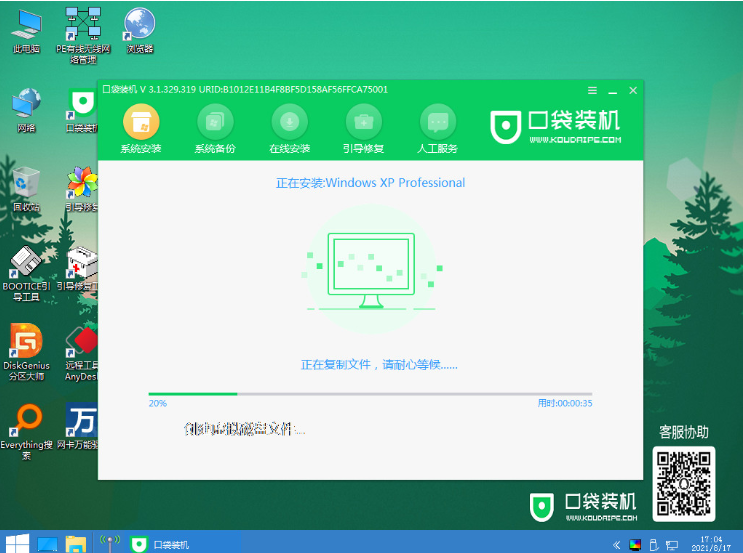The image size is (743, 553).
Task: Click wireless network icon in taskbar
Action: point(110,543)
